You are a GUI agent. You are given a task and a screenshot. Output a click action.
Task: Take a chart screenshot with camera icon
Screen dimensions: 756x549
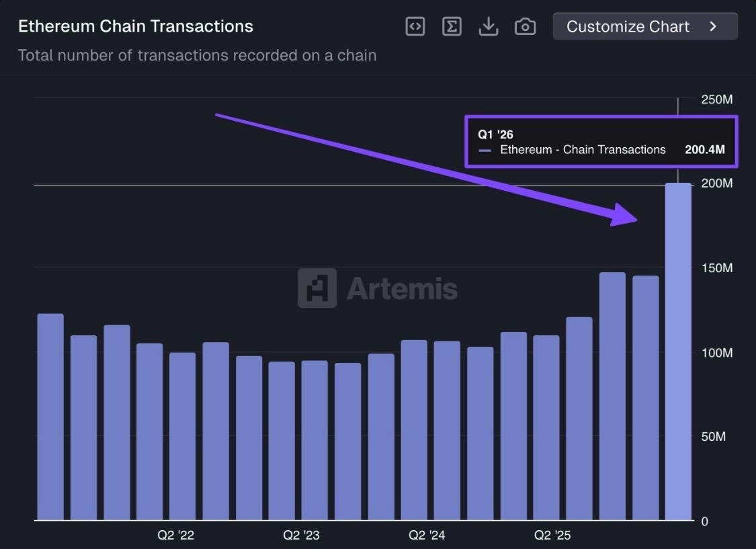pyautogui.click(x=525, y=27)
